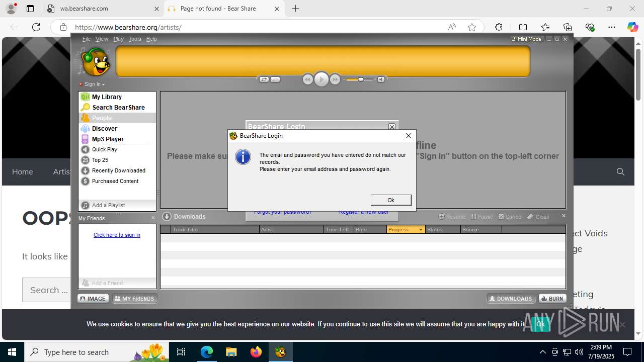Switch BearShare to Mini Mode
This screenshot has width=644, height=362.
point(526,39)
